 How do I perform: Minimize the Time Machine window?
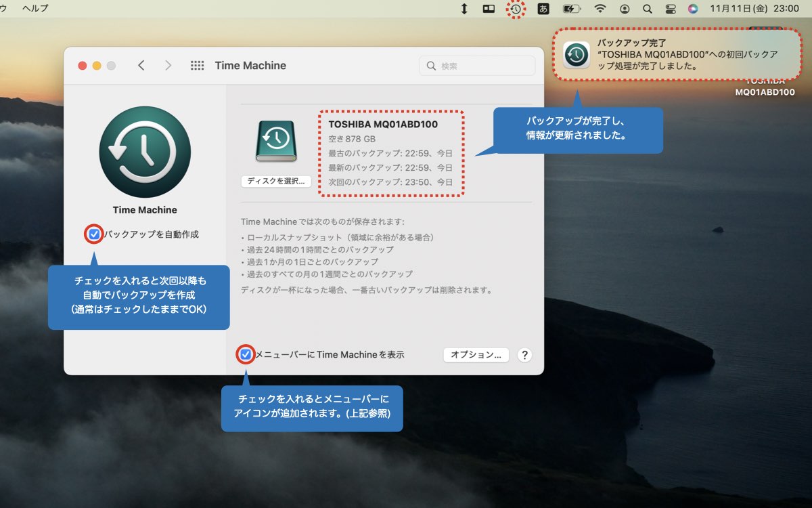point(97,66)
